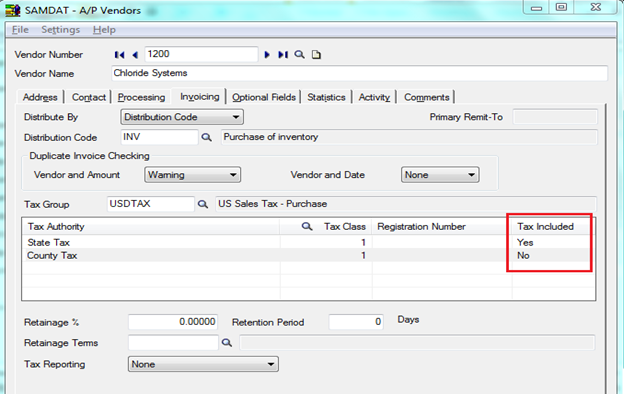This screenshot has width=624, height=394.
Task: Switch to the Optional Fields tab
Action: click(264, 97)
